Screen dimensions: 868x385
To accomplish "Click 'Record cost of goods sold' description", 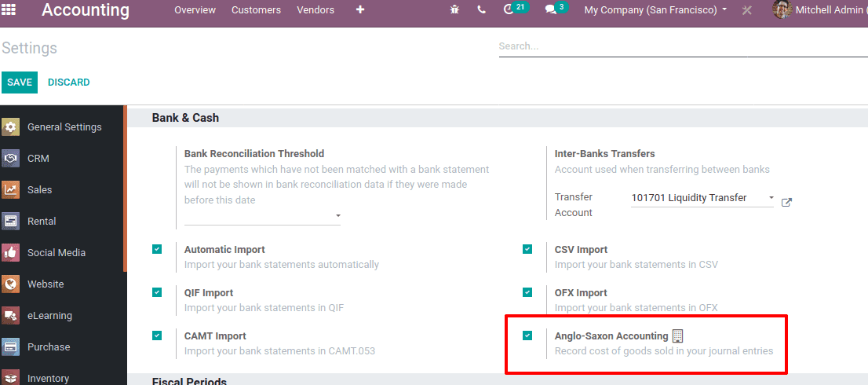I will (x=664, y=350).
